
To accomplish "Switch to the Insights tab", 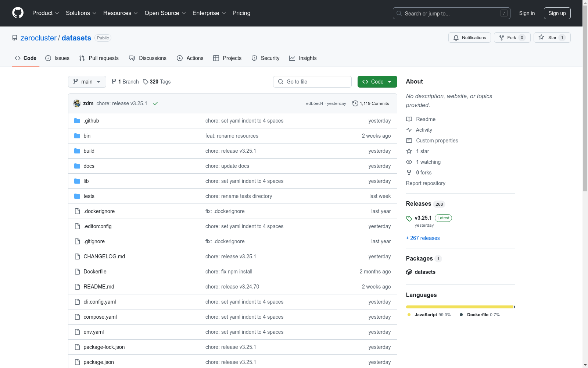I will coord(303,58).
